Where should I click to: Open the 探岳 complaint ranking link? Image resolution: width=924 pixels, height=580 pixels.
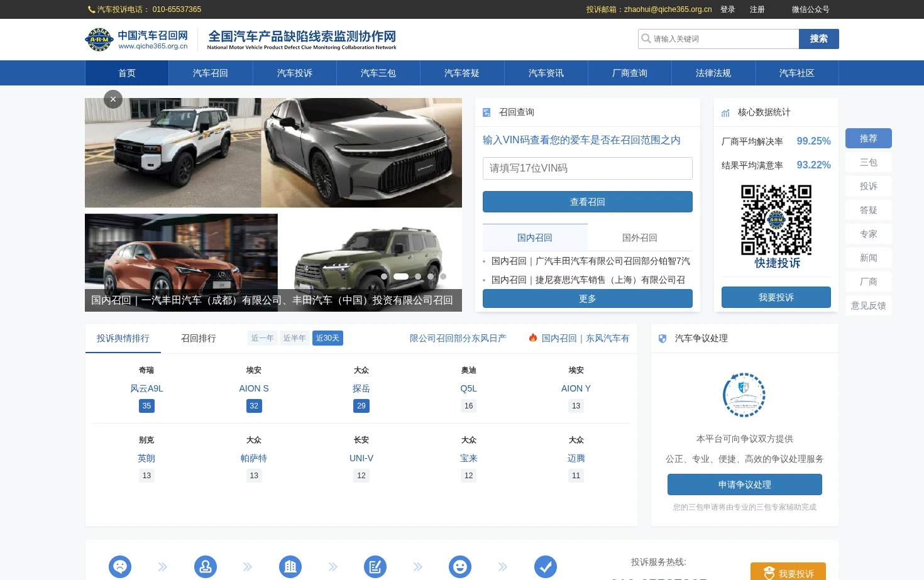[x=361, y=388]
